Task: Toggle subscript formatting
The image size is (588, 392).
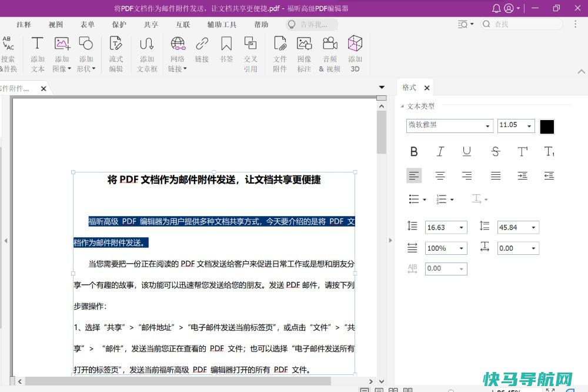Action: 549,151
